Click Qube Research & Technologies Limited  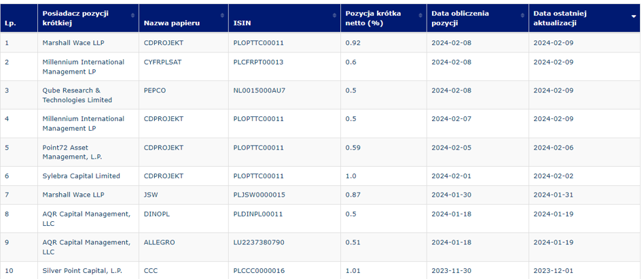click(x=77, y=95)
